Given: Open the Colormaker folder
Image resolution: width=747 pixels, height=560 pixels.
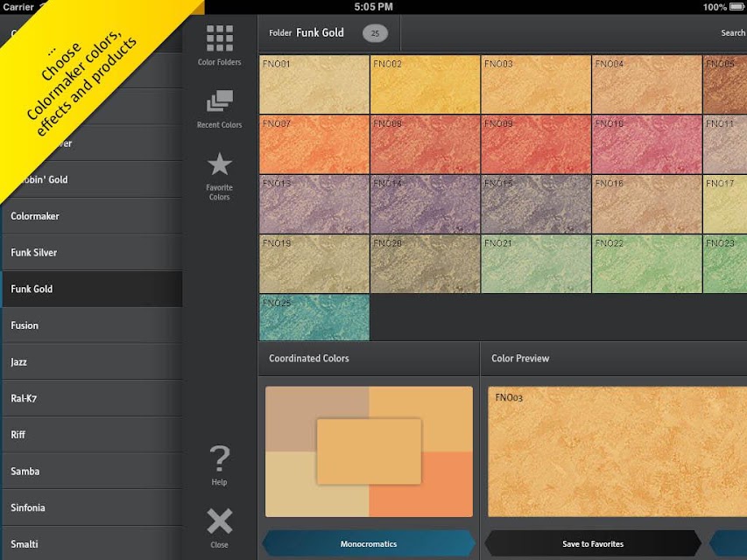Looking at the screenshot, I should [93, 216].
